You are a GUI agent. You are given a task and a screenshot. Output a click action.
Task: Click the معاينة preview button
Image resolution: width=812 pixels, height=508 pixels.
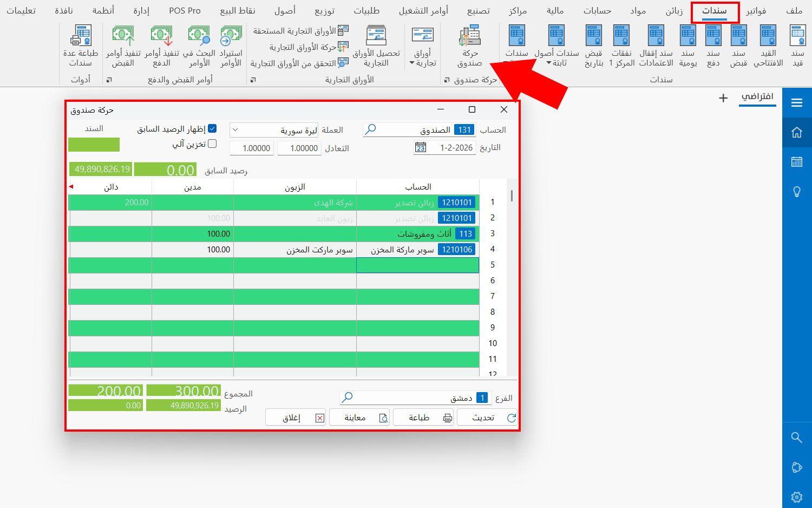(x=359, y=418)
